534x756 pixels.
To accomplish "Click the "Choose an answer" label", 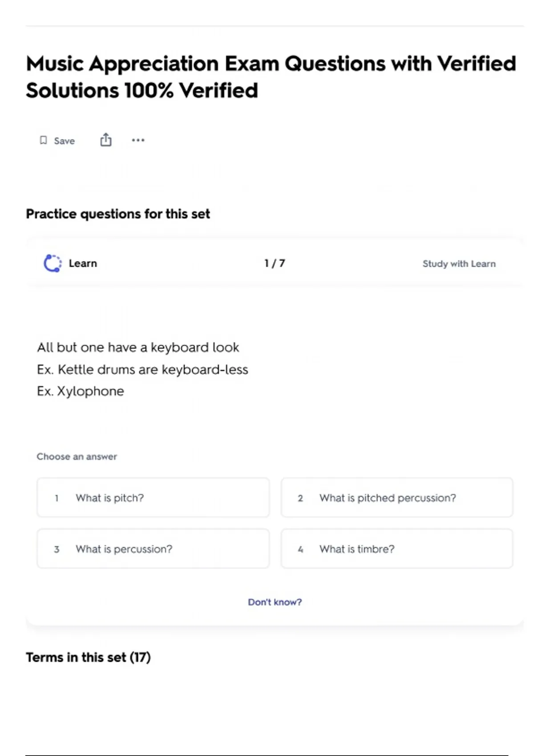I will [77, 457].
